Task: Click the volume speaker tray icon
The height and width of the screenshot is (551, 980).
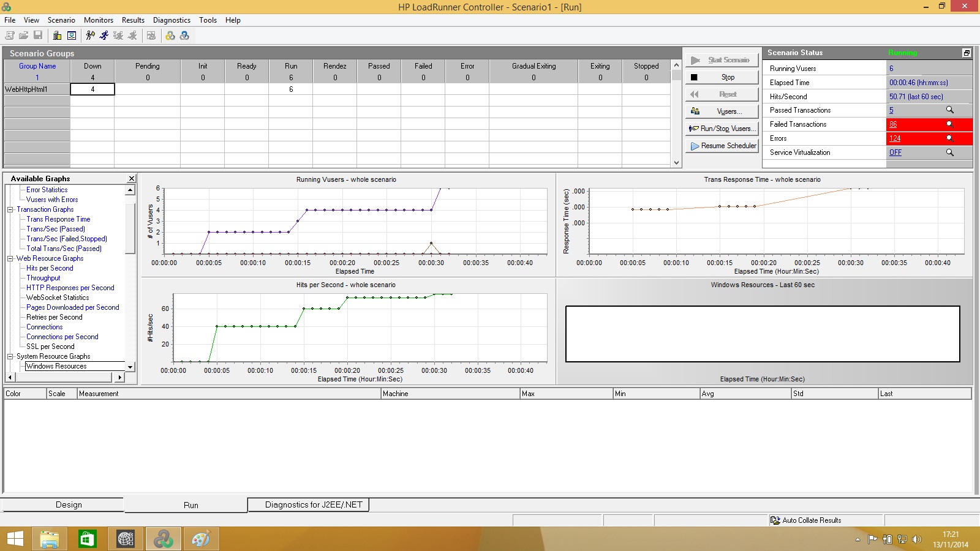Action: click(916, 539)
